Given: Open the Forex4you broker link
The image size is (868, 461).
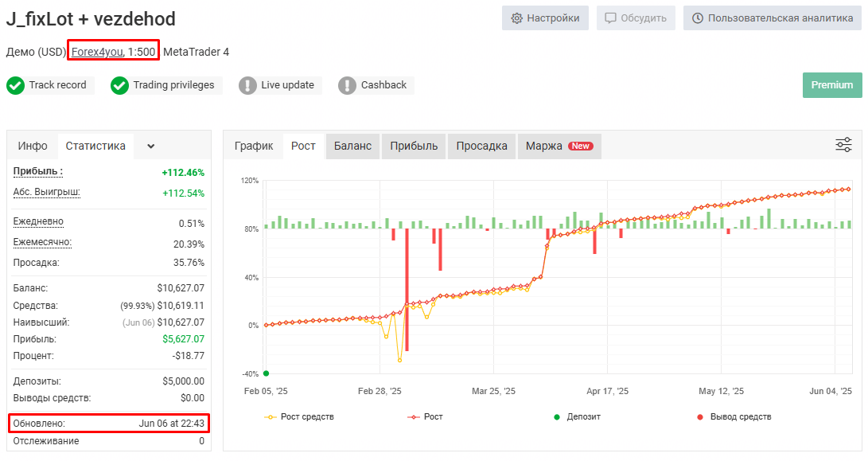Looking at the screenshot, I should coord(97,52).
